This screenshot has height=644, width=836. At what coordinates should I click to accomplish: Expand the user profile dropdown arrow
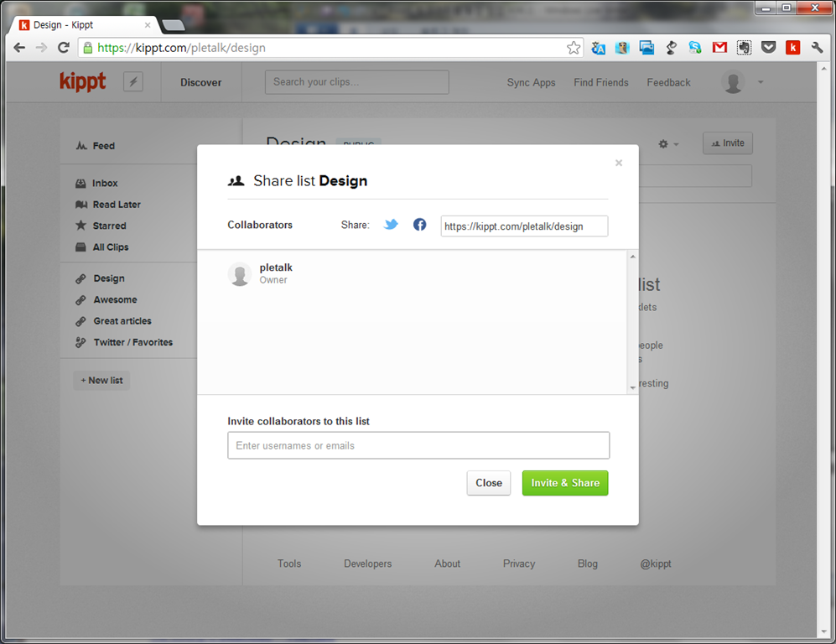(x=761, y=82)
